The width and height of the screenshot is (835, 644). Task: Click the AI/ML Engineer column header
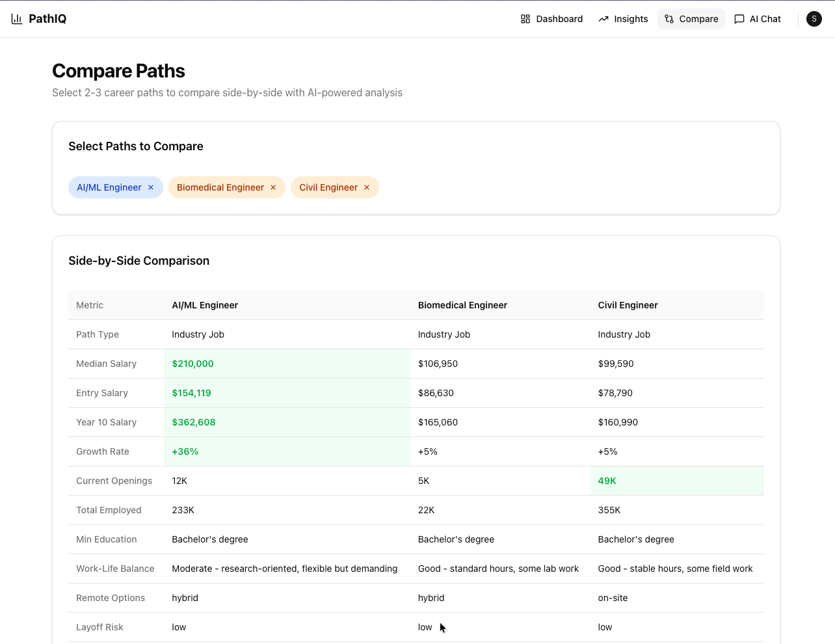coord(205,305)
